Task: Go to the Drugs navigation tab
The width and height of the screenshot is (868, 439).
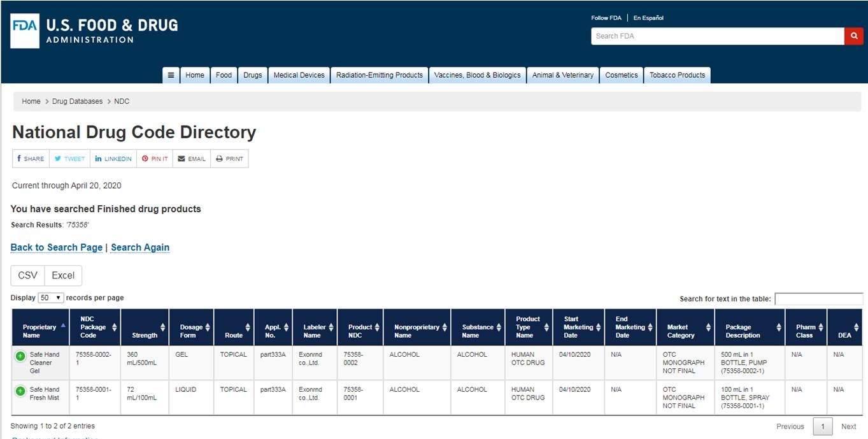Action: click(x=252, y=75)
